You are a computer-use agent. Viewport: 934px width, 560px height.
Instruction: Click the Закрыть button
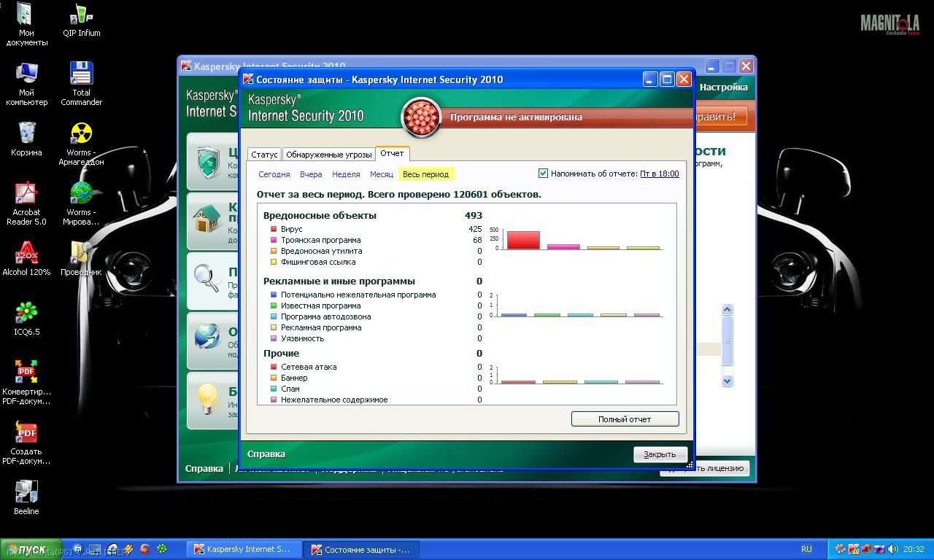[x=660, y=454]
